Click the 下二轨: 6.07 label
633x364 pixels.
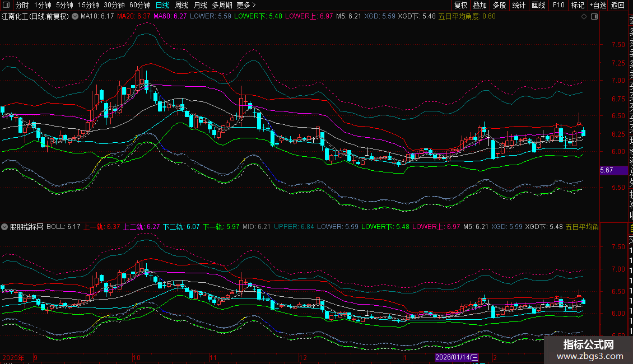(x=181, y=227)
